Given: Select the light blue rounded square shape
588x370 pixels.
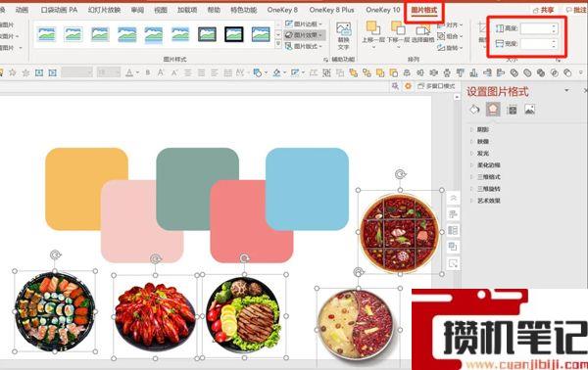Looking at the screenshot, I should 307,189.
